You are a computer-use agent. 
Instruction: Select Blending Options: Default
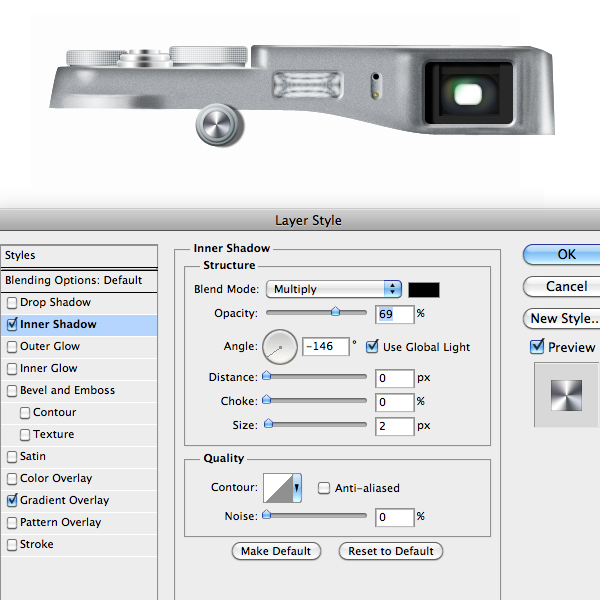coord(79,281)
